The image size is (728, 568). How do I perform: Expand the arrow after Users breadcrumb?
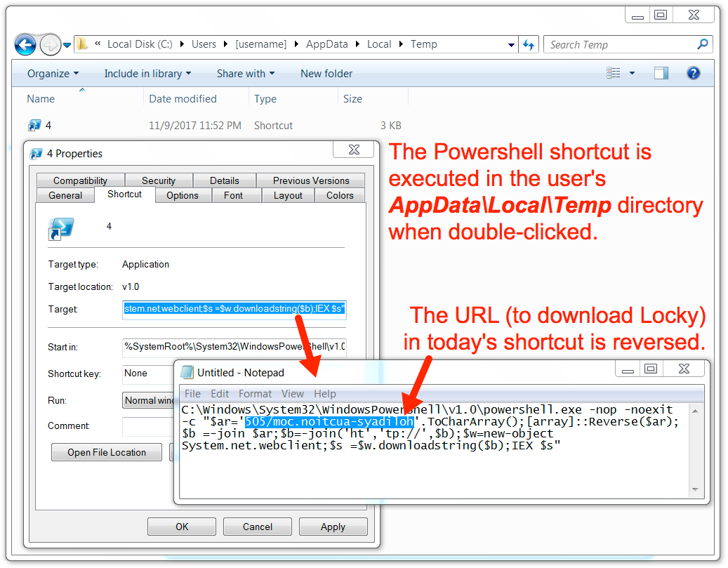225,44
